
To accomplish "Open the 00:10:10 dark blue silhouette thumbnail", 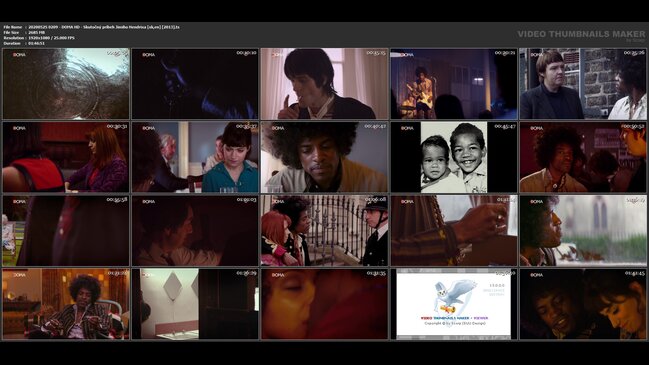I will [x=195, y=84].
